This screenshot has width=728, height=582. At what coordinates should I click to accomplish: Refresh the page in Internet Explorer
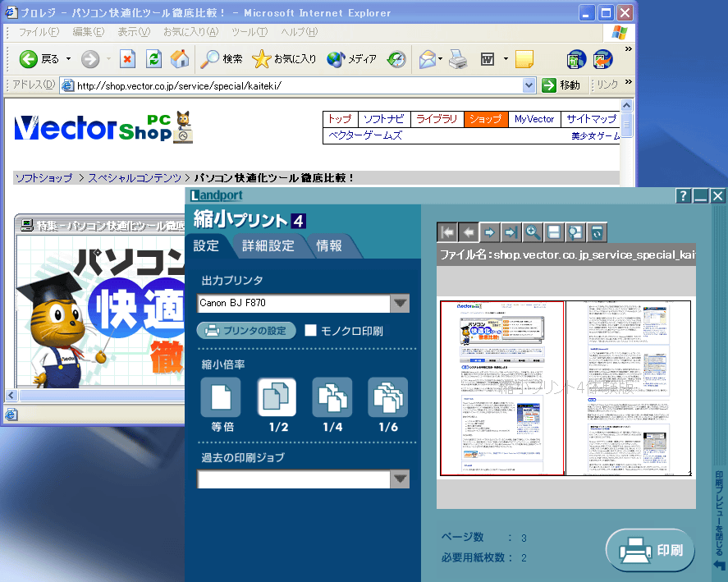pyautogui.click(x=153, y=59)
